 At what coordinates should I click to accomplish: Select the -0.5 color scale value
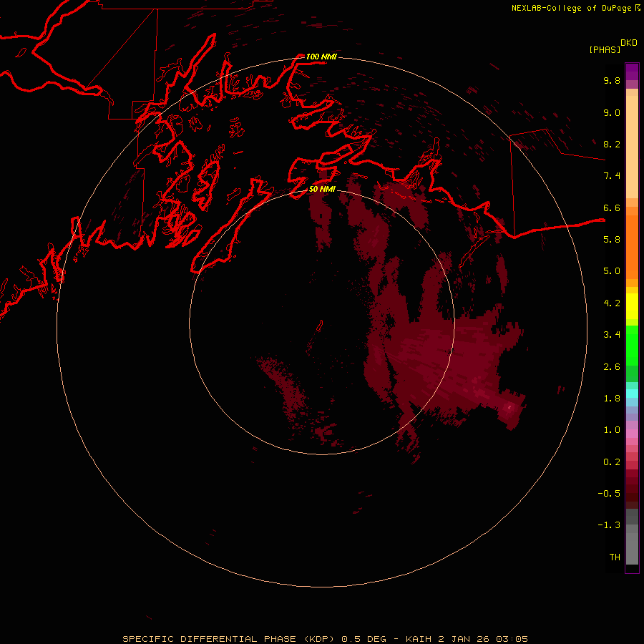coord(609,493)
